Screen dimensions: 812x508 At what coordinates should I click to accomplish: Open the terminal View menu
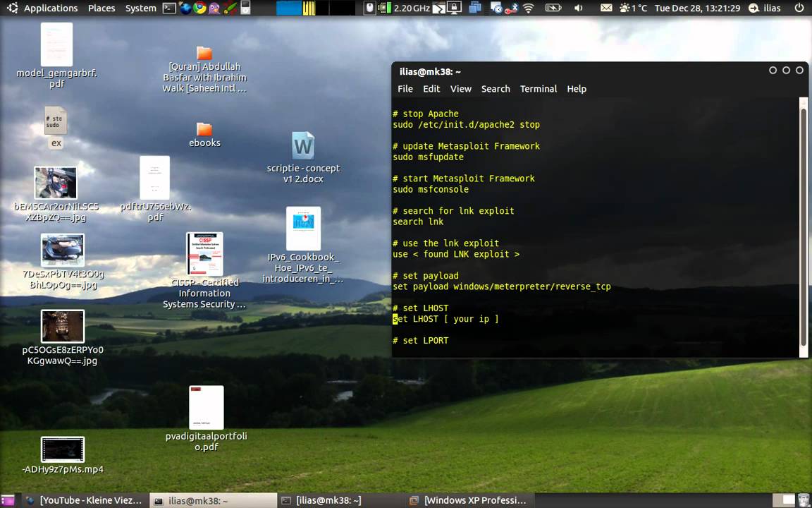[460, 89]
